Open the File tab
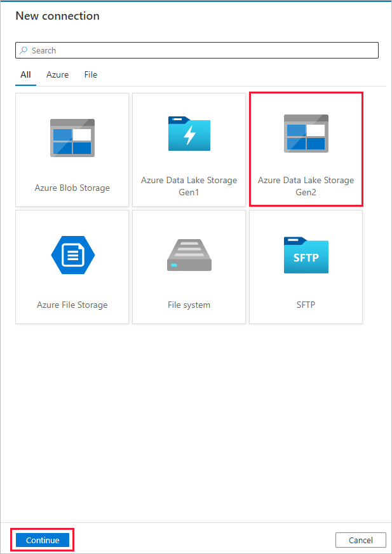This screenshot has height=554, width=392. pyautogui.click(x=91, y=74)
